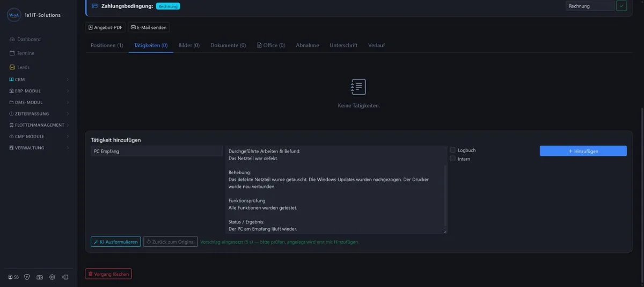Viewport: 644px width, 287px height.
Task: Expand the CRM menu
Action: (39, 80)
